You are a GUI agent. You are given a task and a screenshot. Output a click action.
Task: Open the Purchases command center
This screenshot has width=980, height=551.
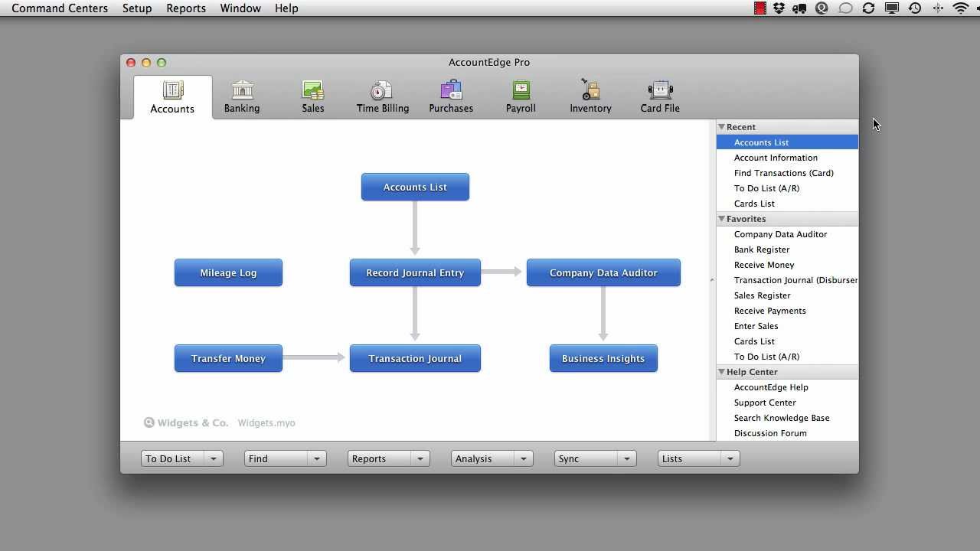(451, 97)
